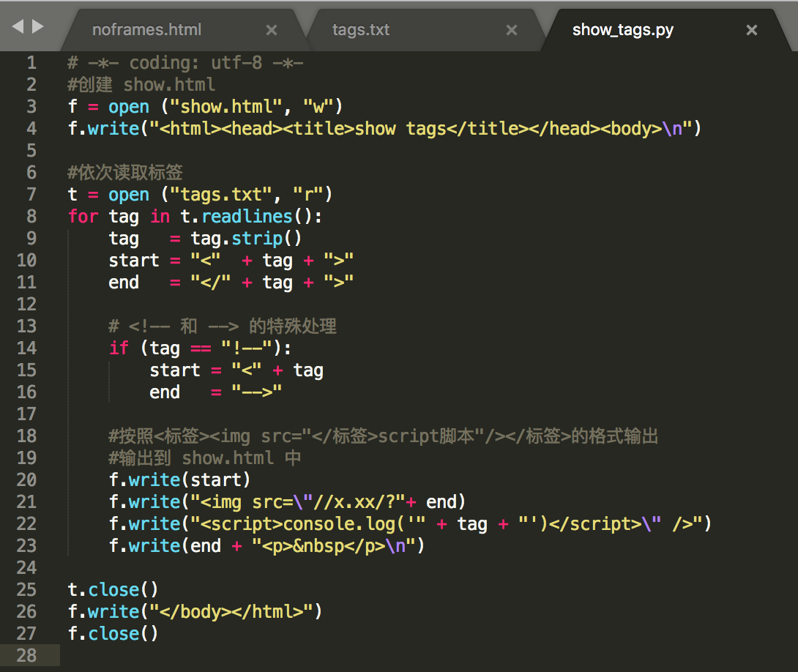Screen dimensions: 798x672
Task: Click the 'script' comment on line 18
Action: click(x=409, y=436)
